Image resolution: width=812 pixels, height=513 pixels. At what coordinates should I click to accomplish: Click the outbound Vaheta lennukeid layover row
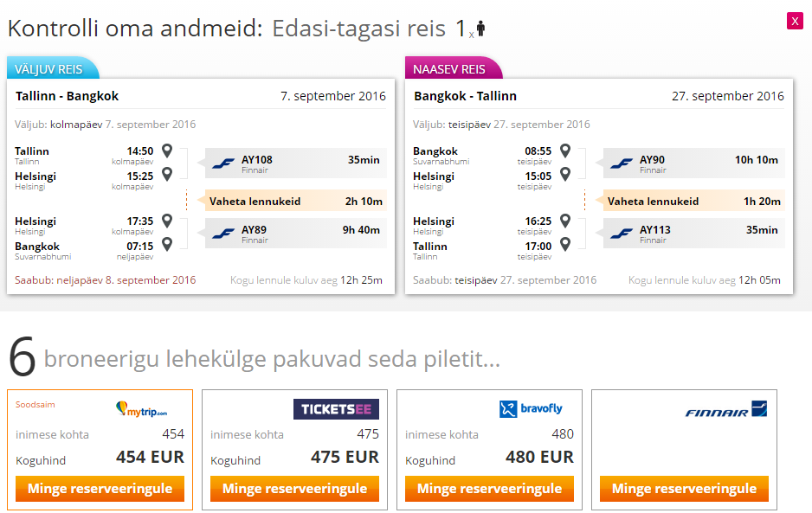click(x=296, y=201)
